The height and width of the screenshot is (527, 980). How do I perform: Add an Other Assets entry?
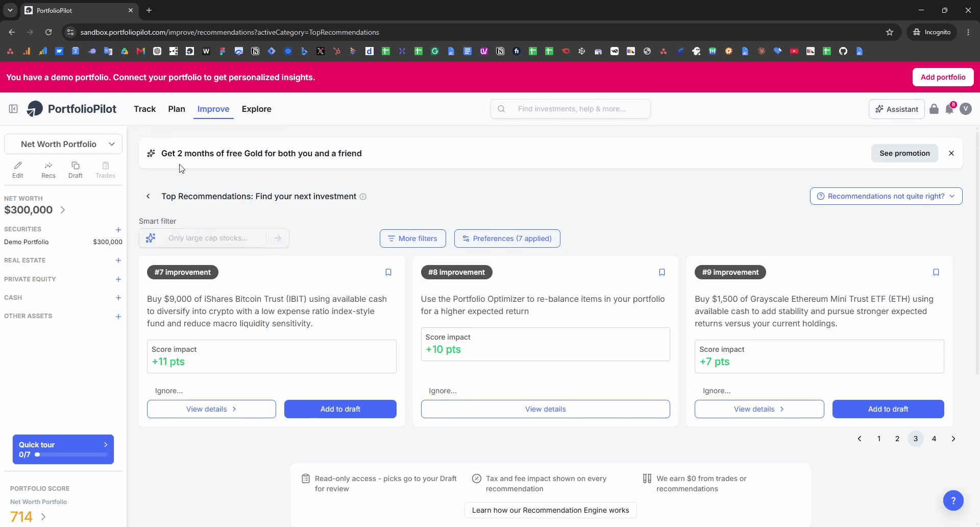118,317
